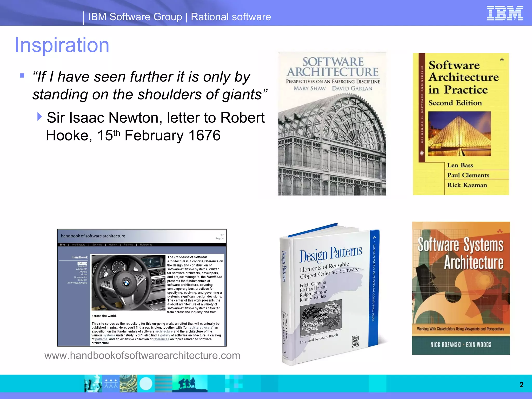Open the Gallery tab in handbook screenshot

[x=113, y=245]
